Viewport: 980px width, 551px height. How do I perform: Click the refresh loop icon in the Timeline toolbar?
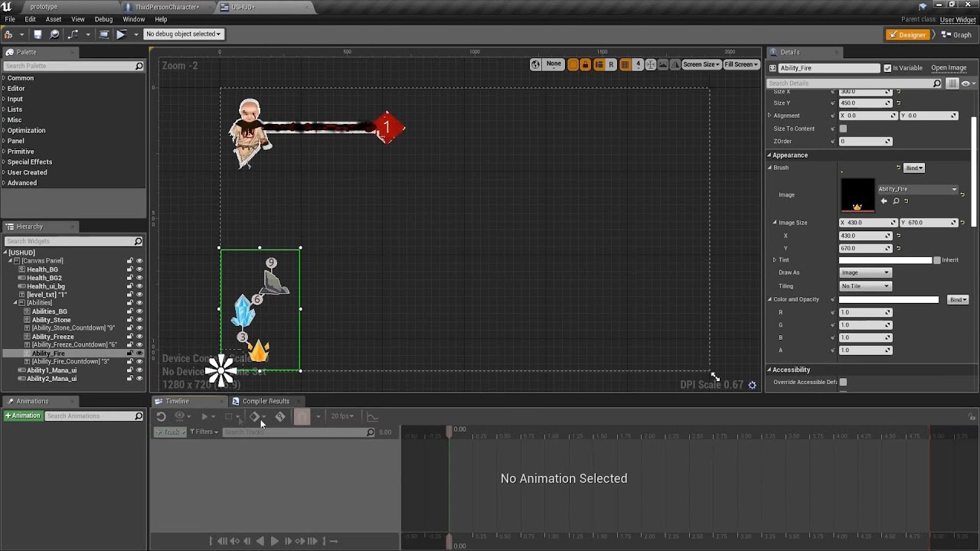(161, 416)
